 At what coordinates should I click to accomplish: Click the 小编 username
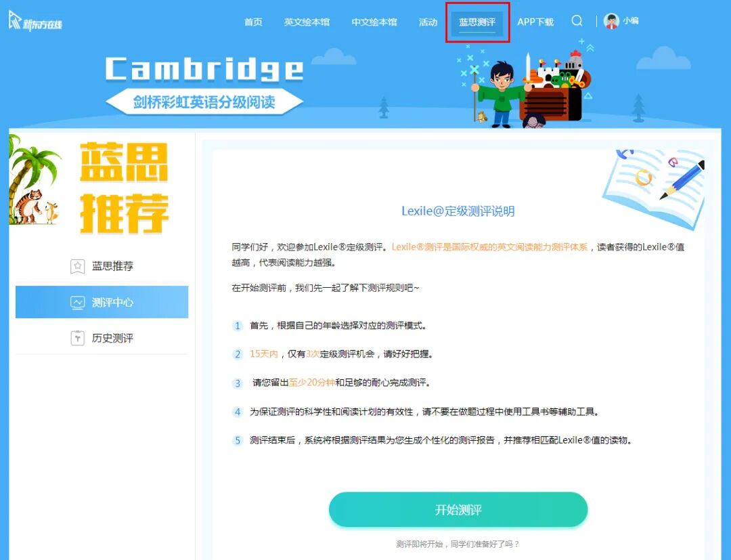click(631, 21)
